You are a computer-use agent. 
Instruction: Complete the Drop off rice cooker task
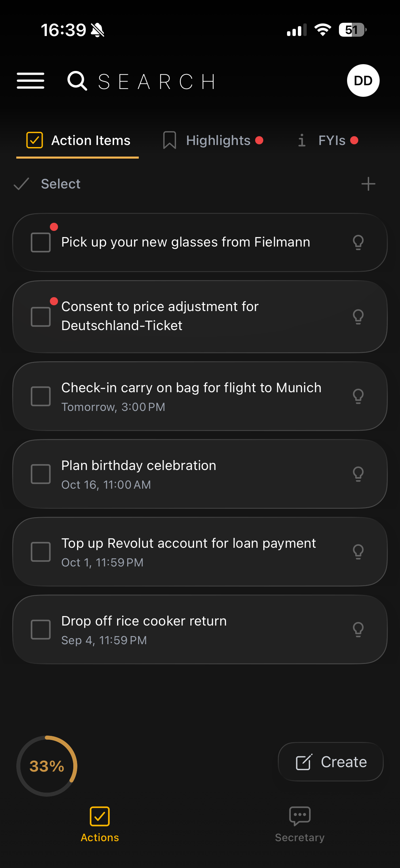(x=41, y=629)
